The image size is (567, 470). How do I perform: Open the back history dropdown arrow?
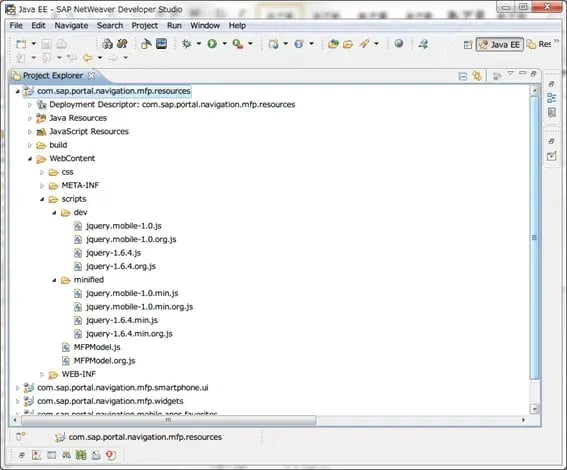pyautogui.click(x=100, y=57)
